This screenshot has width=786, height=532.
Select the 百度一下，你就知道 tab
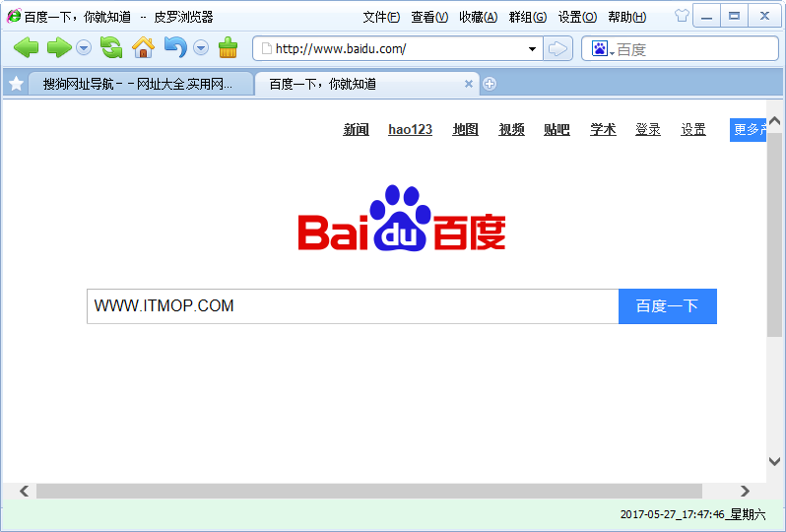pyautogui.click(x=367, y=84)
